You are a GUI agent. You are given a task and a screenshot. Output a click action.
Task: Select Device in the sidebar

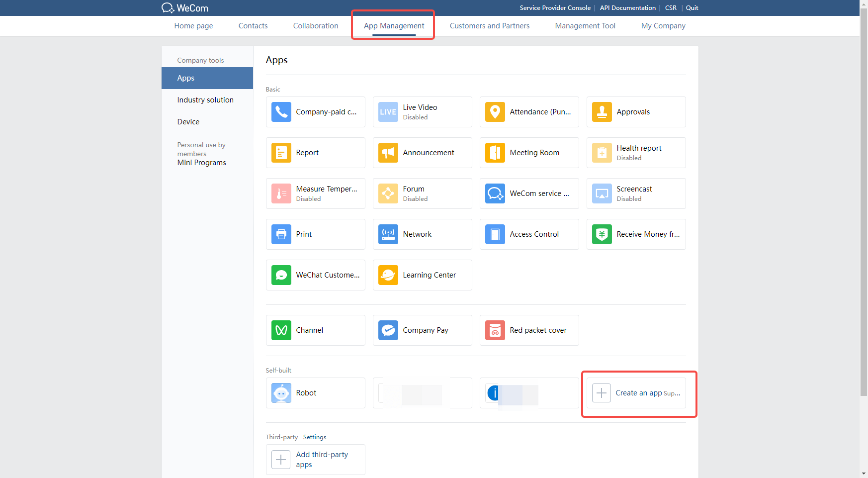[188, 121]
